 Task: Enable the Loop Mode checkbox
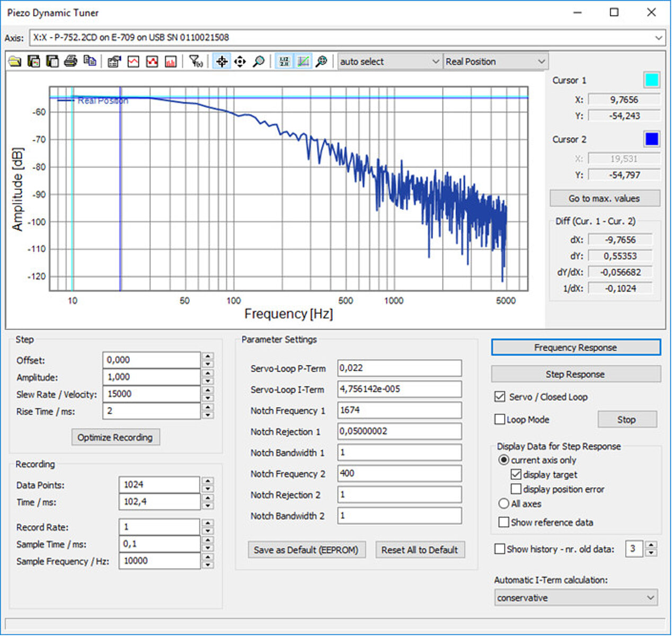coord(500,420)
